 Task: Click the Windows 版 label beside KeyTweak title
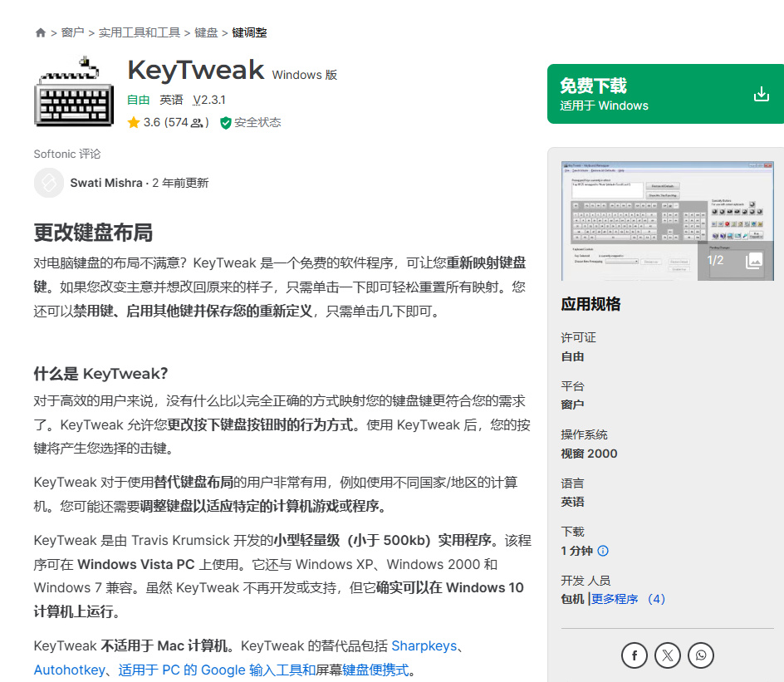click(x=305, y=75)
